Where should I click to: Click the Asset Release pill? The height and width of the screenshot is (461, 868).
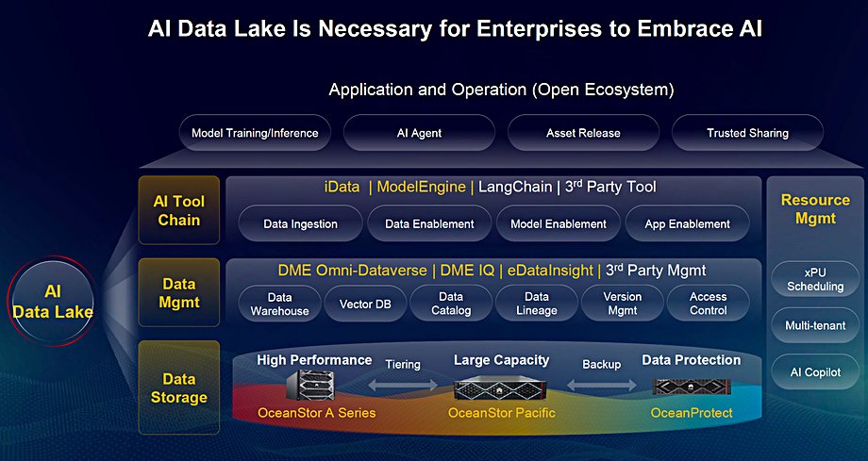pos(583,133)
